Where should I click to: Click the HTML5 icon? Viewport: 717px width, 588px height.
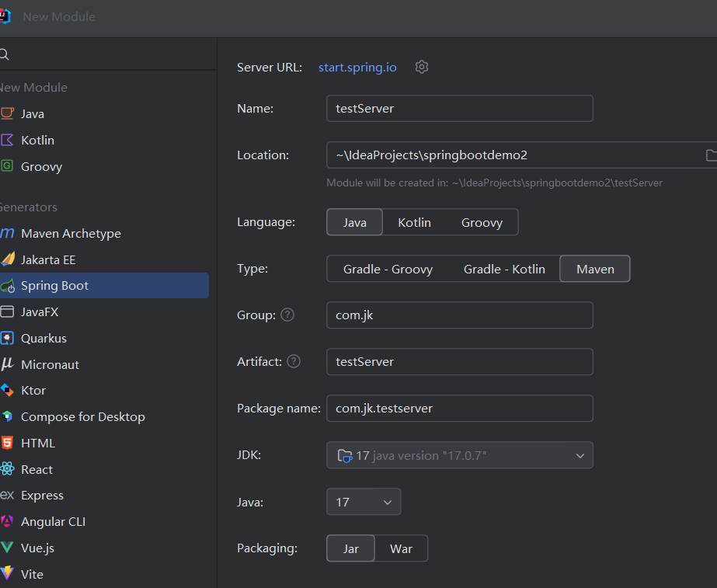point(7,443)
